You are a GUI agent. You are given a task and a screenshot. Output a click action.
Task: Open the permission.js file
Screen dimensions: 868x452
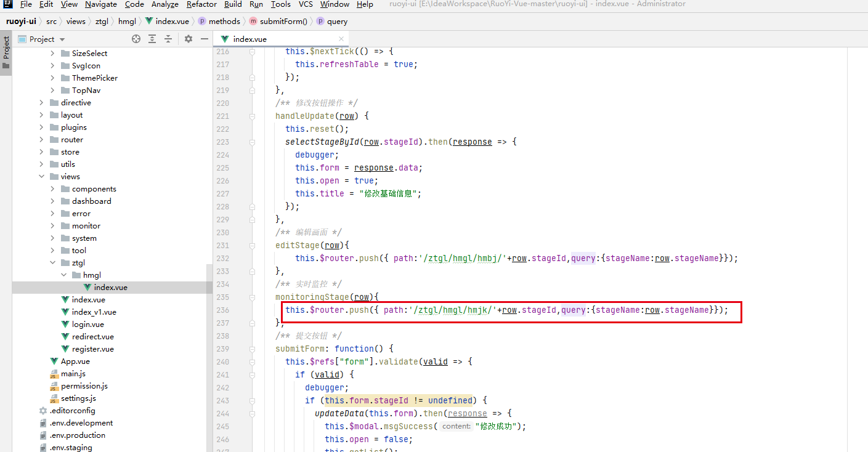coord(84,386)
